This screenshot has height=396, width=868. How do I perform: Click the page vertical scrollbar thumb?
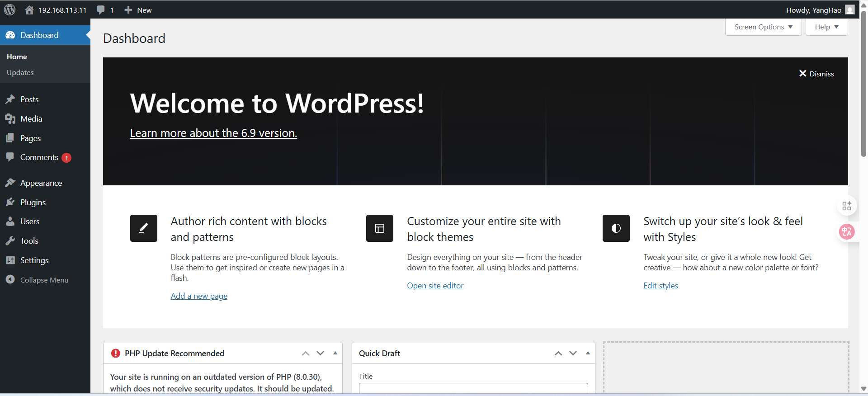[864, 84]
